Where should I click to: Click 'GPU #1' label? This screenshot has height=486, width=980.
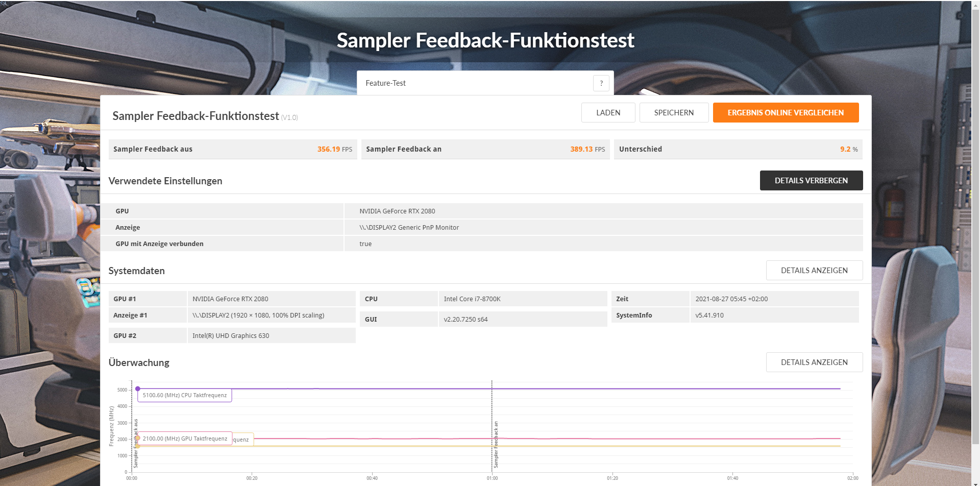(x=125, y=299)
